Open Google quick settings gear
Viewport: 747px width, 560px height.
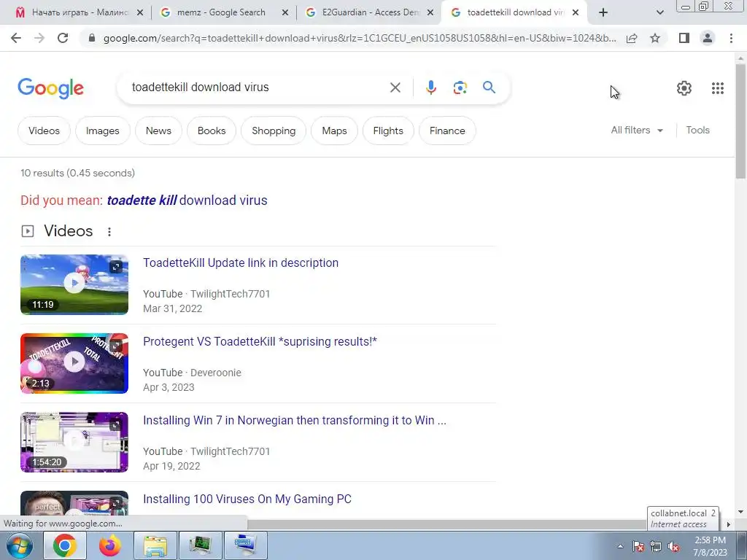[x=684, y=88]
